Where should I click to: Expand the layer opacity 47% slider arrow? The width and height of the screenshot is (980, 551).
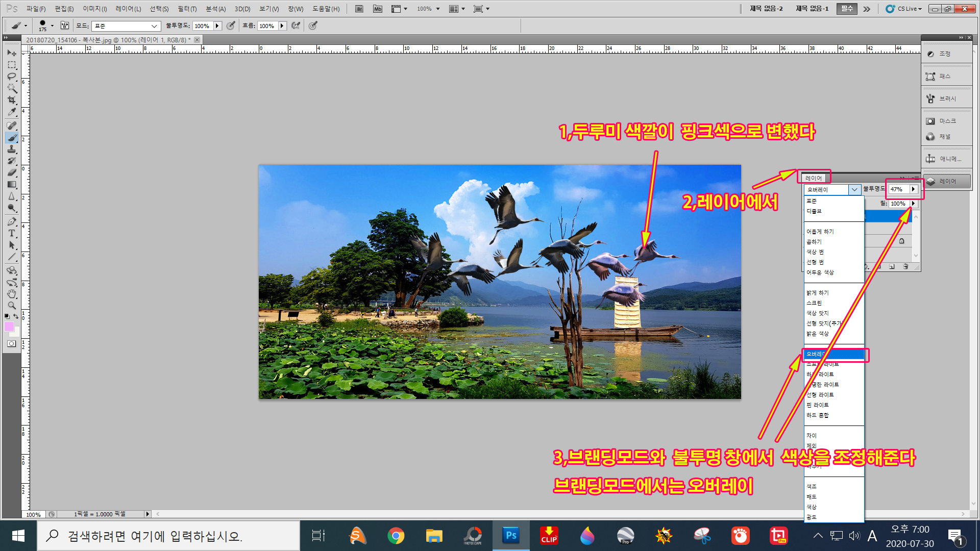point(913,189)
